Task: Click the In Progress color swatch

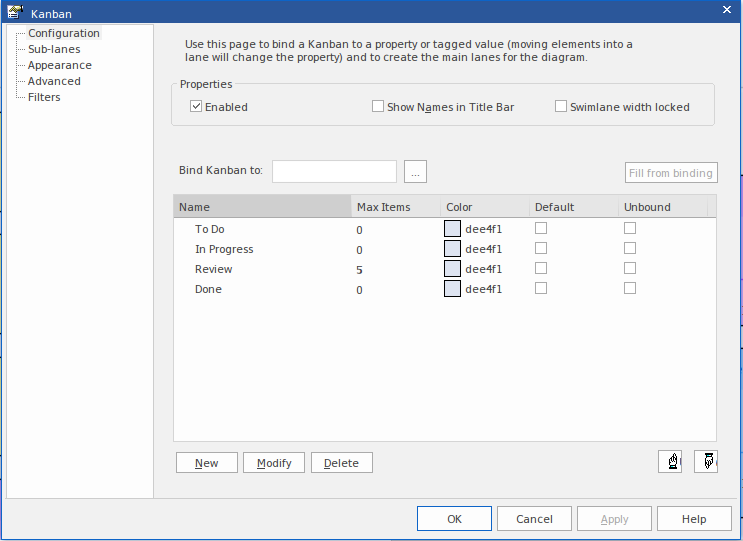Action: pyautogui.click(x=452, y=249)
